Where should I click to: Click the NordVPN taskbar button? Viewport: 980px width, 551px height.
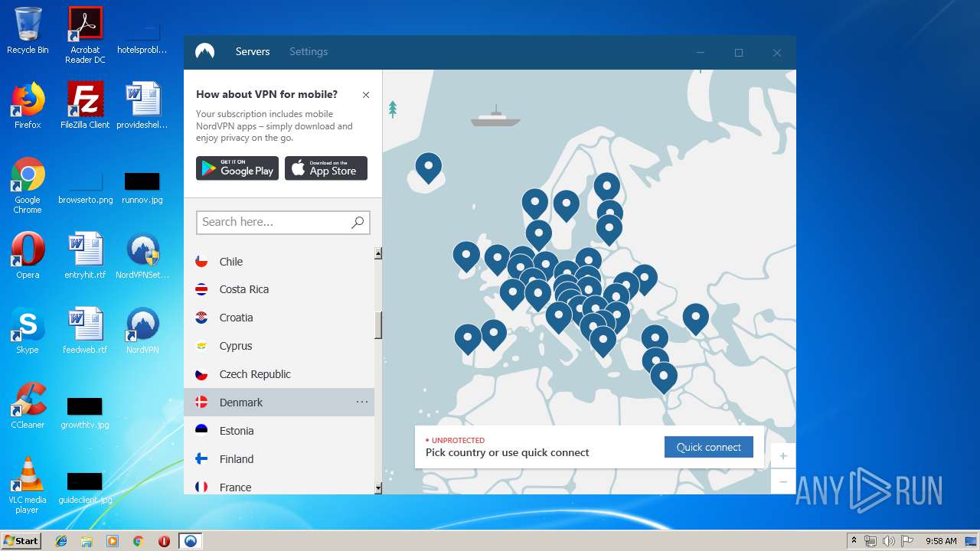[x=190, y=541]
